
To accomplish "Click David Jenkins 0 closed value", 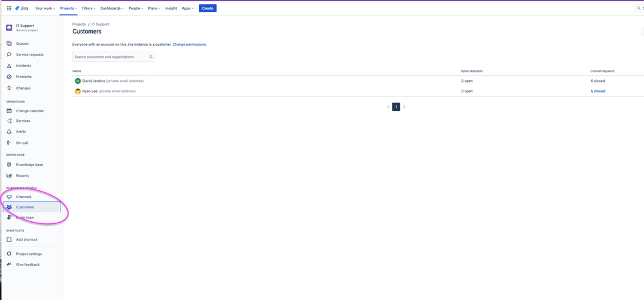I will (598, 81).
